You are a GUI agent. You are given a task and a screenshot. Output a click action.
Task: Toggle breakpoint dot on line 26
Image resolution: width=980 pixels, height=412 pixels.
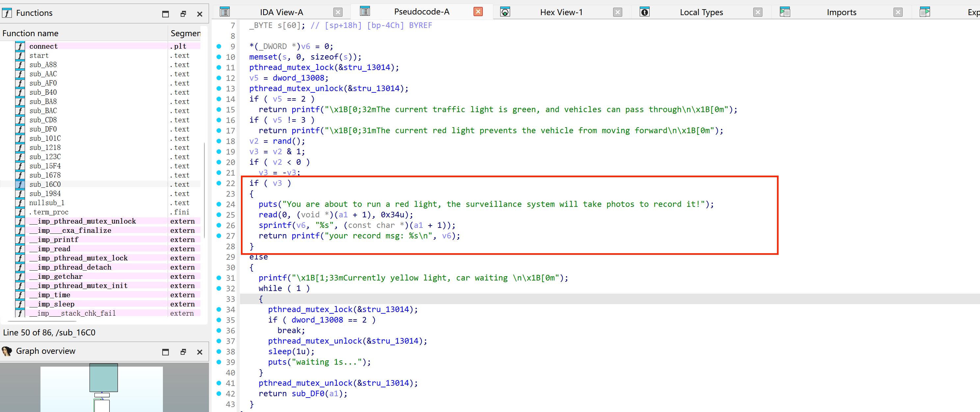(219, 225)
